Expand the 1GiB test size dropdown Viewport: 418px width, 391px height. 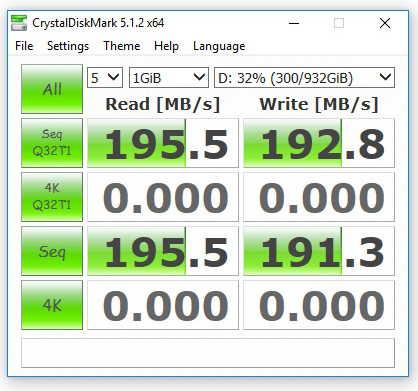(x=169, y=78)
